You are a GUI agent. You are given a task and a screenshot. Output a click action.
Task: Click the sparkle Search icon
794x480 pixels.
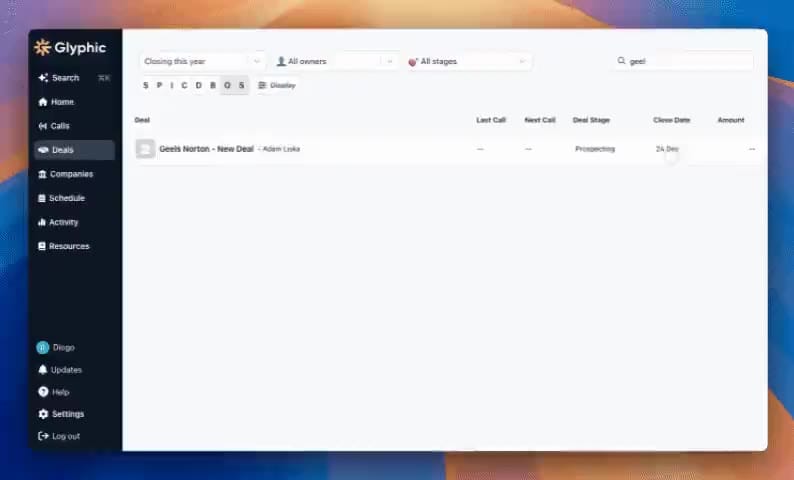(x=43, y=78)
